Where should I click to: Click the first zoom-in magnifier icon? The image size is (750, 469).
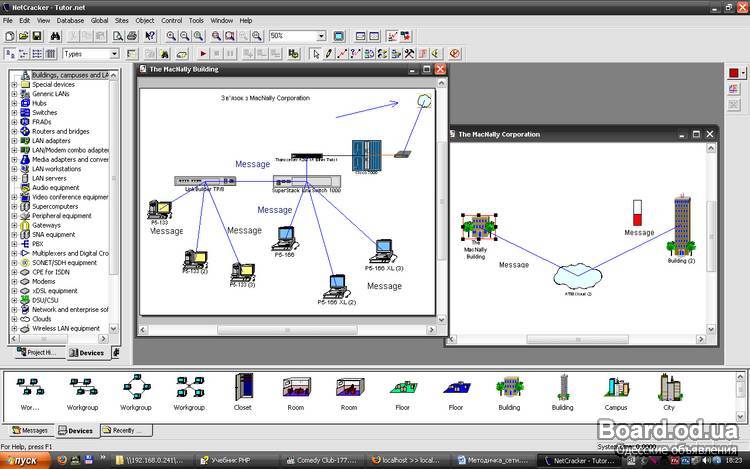point(171,36)
